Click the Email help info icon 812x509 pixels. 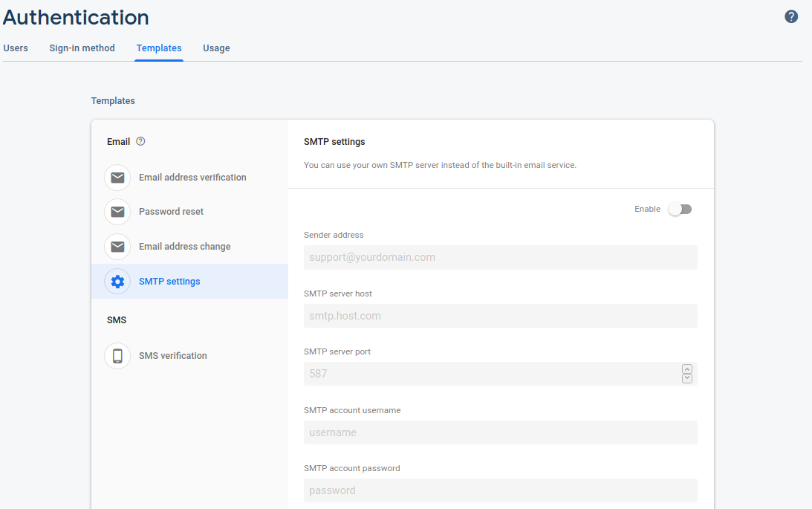(x=141, y=141)
